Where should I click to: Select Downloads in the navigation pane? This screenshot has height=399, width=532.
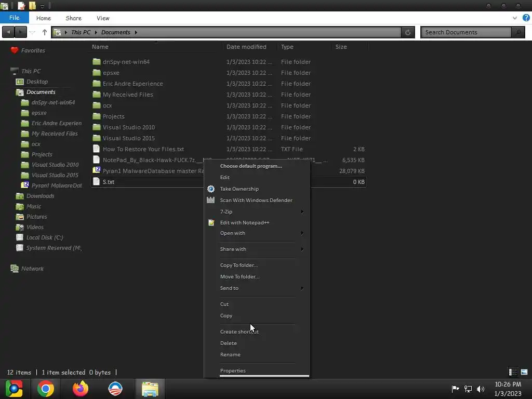[41, 196]
